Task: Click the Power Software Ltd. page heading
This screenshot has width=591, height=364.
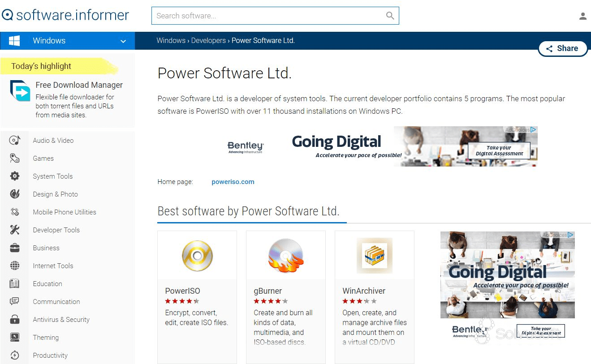Action: [x=225, y=73]
